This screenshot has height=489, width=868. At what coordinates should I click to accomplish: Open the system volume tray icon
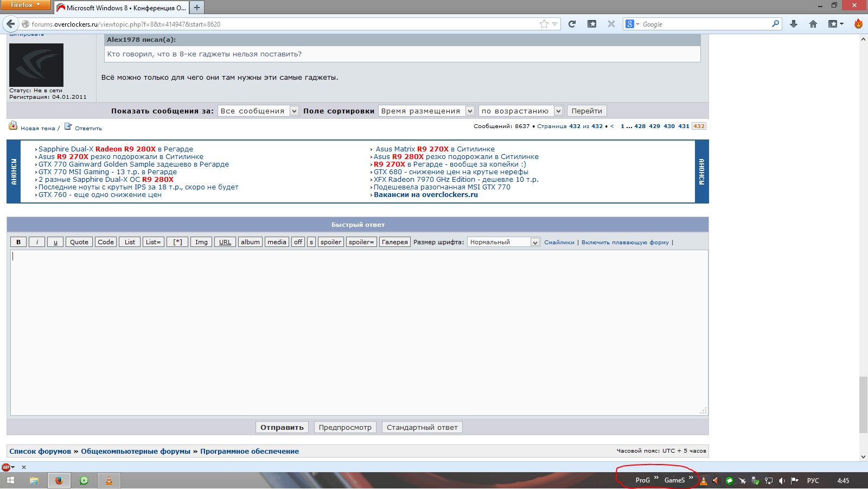(782, 480)
